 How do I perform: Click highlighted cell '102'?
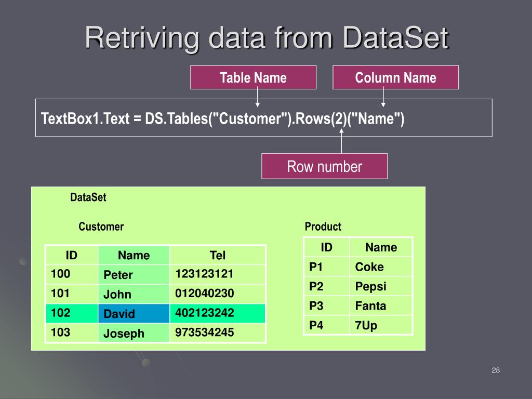pyautogui.click(x=72, y=313)
